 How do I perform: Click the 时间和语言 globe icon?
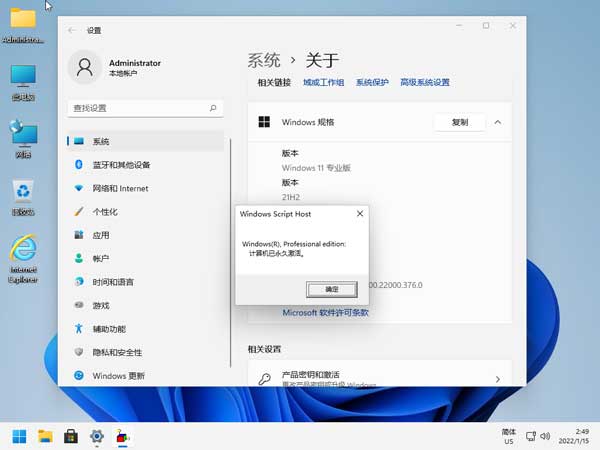[x=79, y=282]
